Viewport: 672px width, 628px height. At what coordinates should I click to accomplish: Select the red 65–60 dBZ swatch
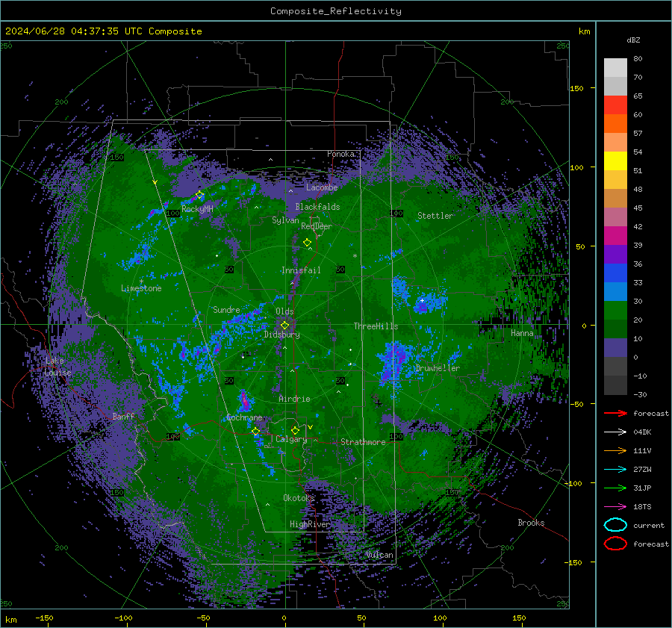(615, 105)
